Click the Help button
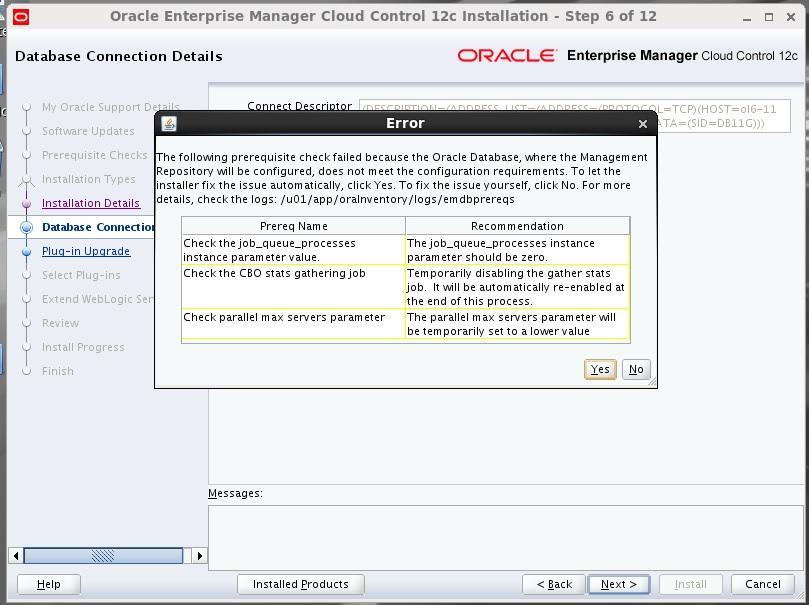The width and height of the screenshot is (809, 605). [x=48, y=584]
